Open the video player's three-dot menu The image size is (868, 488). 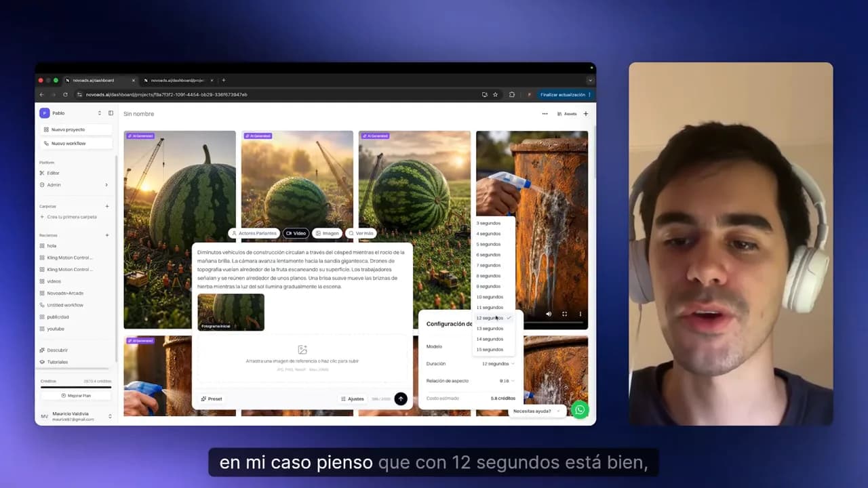tap(580, 314)
